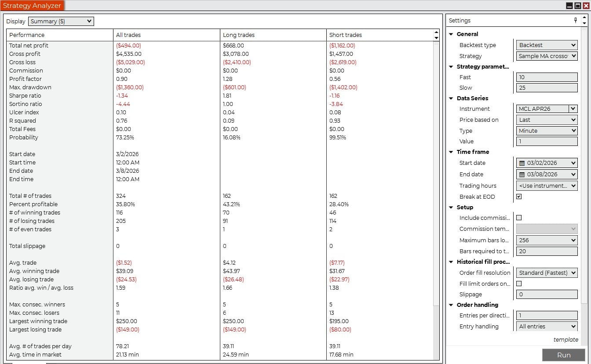Select the Avg. # of trades per day label
Image resolution: width=591 pixels, height=364 pixels.
point(40,346)
